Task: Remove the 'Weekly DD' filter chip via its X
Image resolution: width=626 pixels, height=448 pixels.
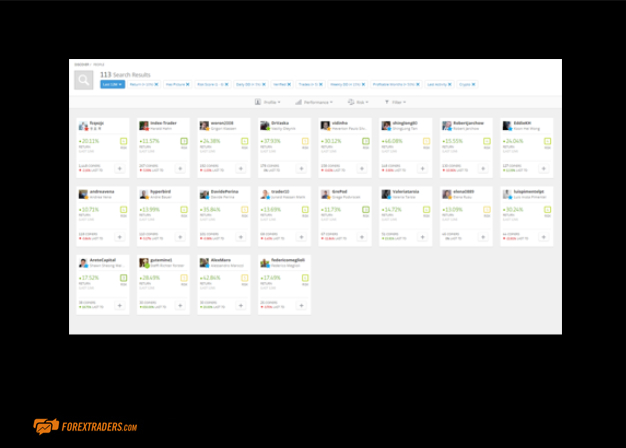Action: click(363, 84)
